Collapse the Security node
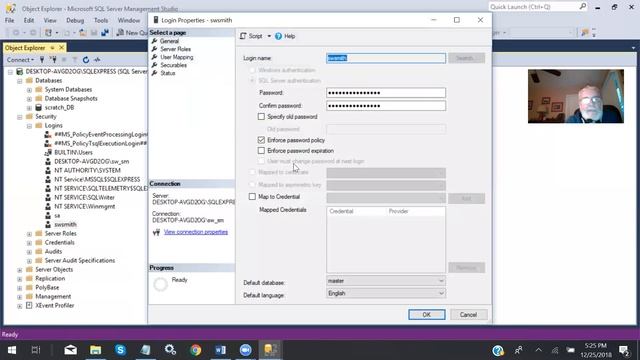 point(20,117)
